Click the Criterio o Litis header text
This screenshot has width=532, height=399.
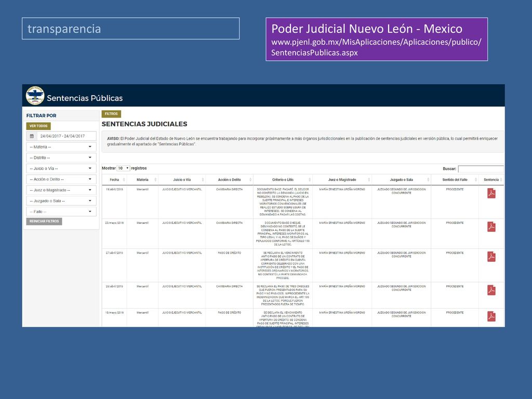click(x=283, y=180)
